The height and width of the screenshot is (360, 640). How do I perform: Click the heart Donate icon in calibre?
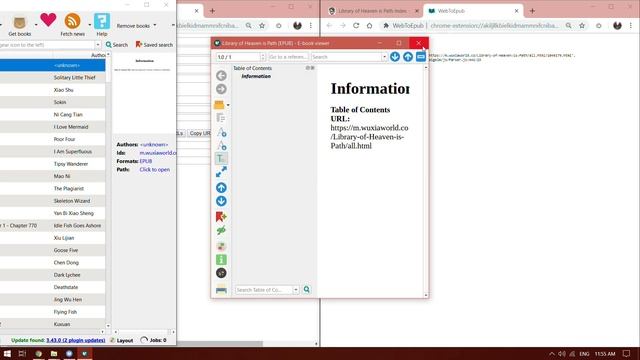coord(48,20)
